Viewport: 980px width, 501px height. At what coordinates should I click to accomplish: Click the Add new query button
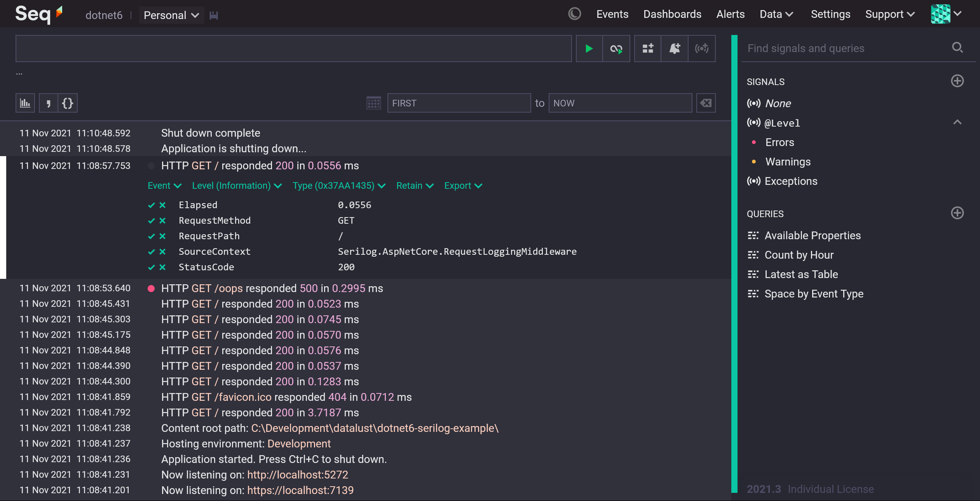(x=957, y=213)
